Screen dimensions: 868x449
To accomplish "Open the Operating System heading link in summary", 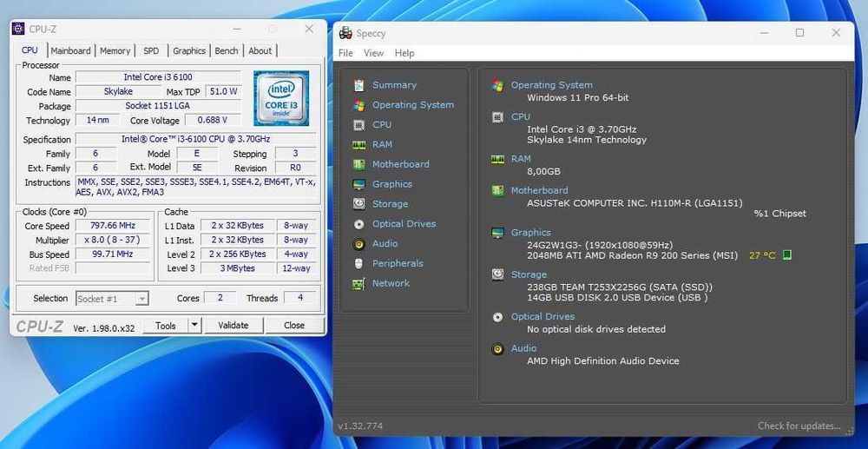I will click(551, 85).
